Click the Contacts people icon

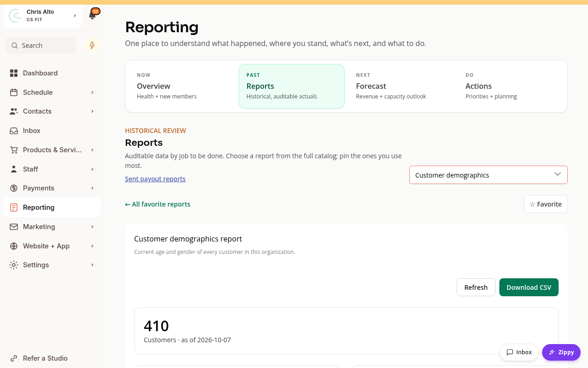tap(14, 111)
